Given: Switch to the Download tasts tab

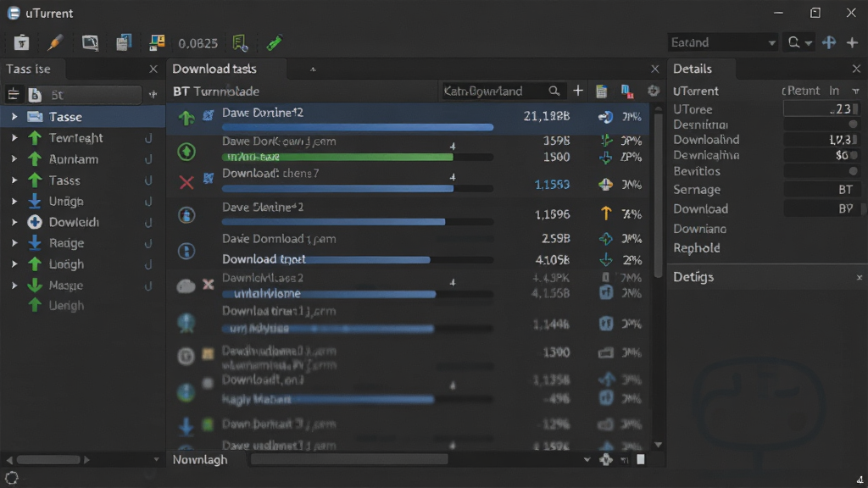Looking at the screenshot, I should (x=214, y=69).
